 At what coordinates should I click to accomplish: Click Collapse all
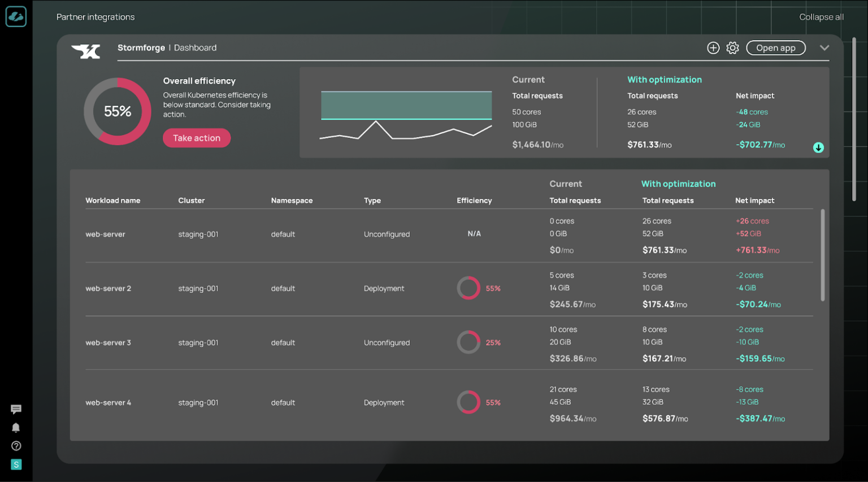pyautogui.click(x=821, y=17)
